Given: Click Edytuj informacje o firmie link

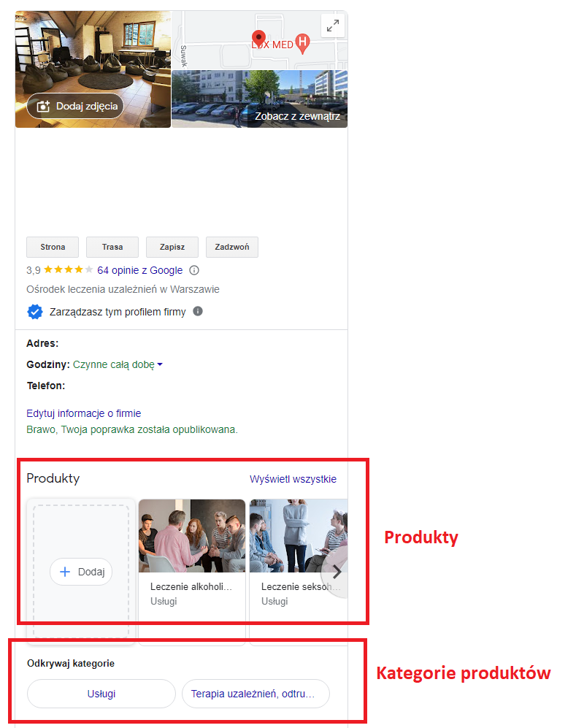Looking at the screenshot, I should 83,413.
